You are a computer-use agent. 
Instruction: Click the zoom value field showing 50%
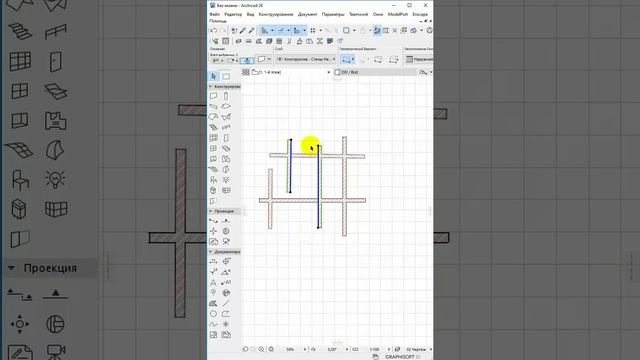pos(291,350)
